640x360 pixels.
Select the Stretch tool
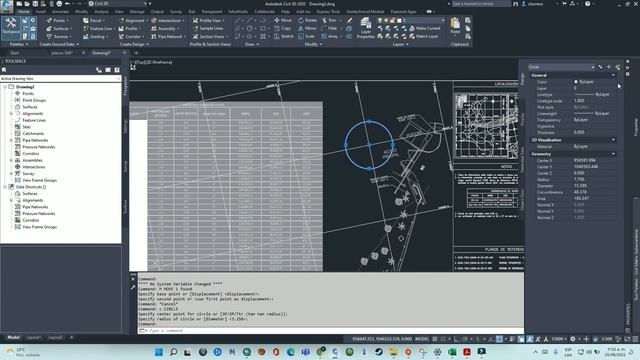[284, 36]
